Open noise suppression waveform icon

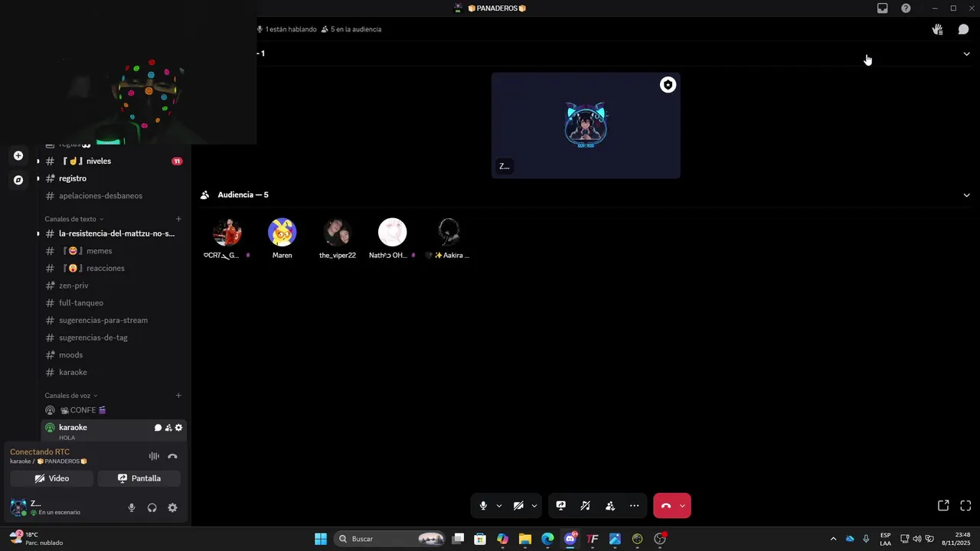154,456
